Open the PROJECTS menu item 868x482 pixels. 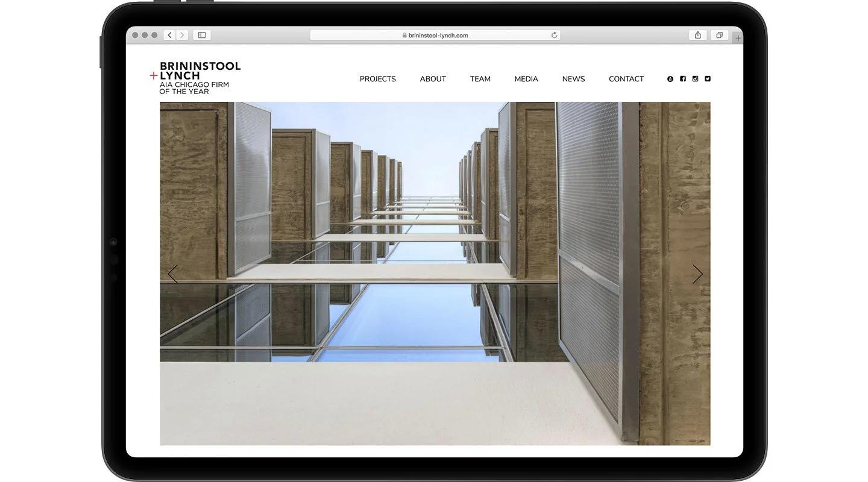[378, 79]
